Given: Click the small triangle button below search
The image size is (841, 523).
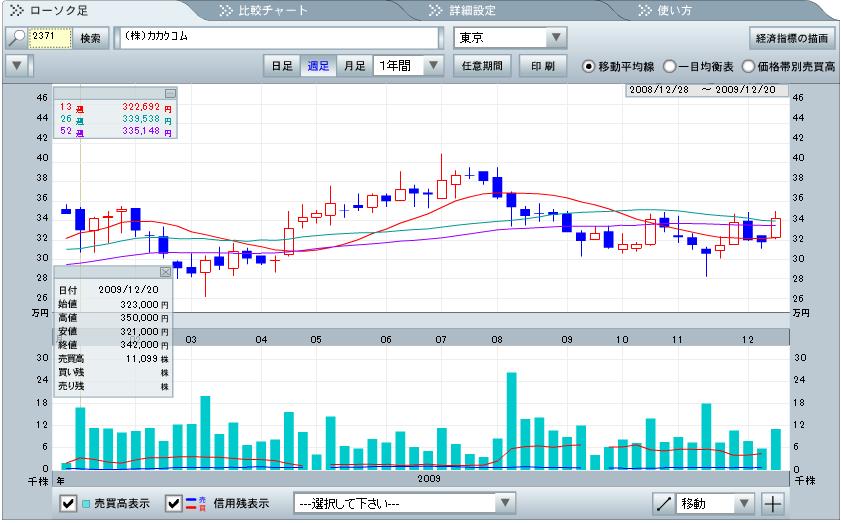Looking at the screenshot, I should click(14, 66).
